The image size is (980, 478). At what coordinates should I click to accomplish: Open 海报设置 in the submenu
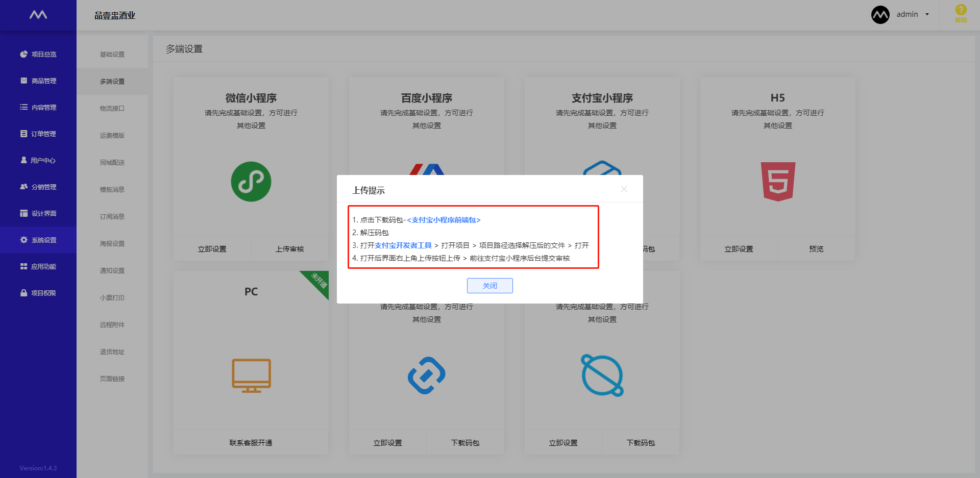pyautogui.click(x=112, y=244)
